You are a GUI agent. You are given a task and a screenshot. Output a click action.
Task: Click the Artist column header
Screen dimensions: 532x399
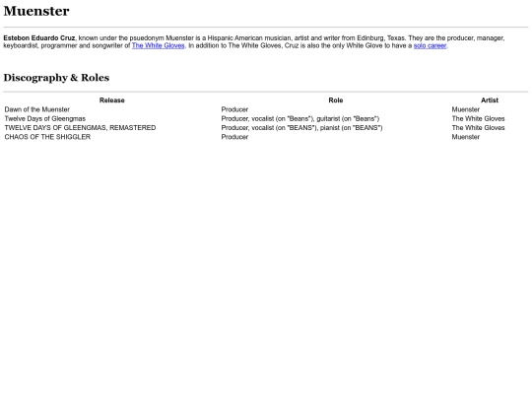pos(490,100)
